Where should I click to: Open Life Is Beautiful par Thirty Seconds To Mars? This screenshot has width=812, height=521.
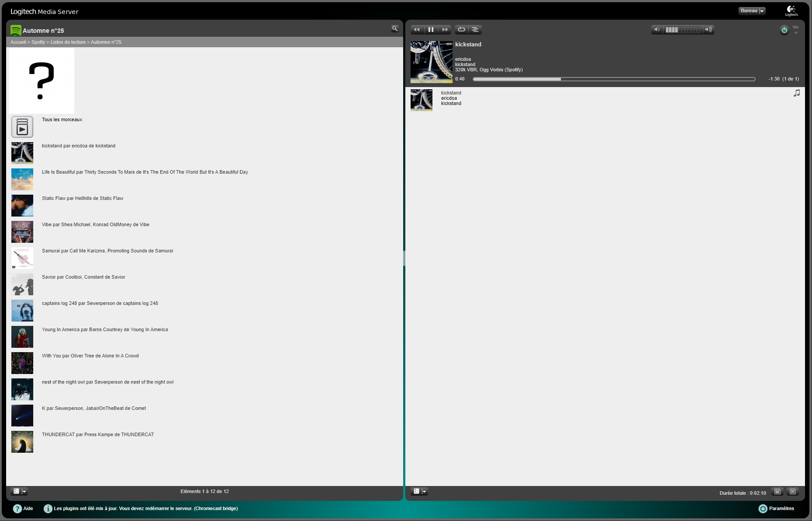[145, 172]
